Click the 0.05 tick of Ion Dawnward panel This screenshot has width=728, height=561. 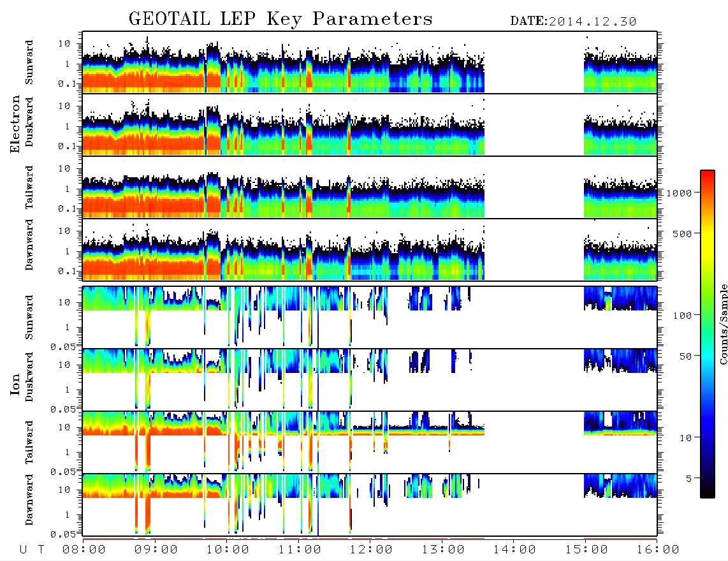(x=63, y=534)
